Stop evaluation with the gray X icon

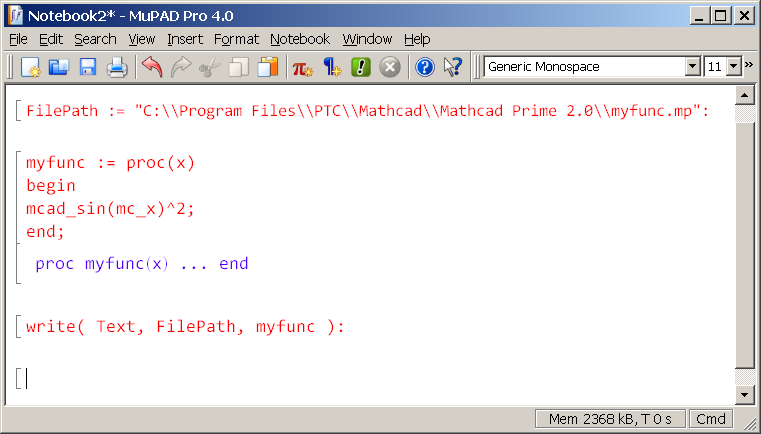point(390,67)
